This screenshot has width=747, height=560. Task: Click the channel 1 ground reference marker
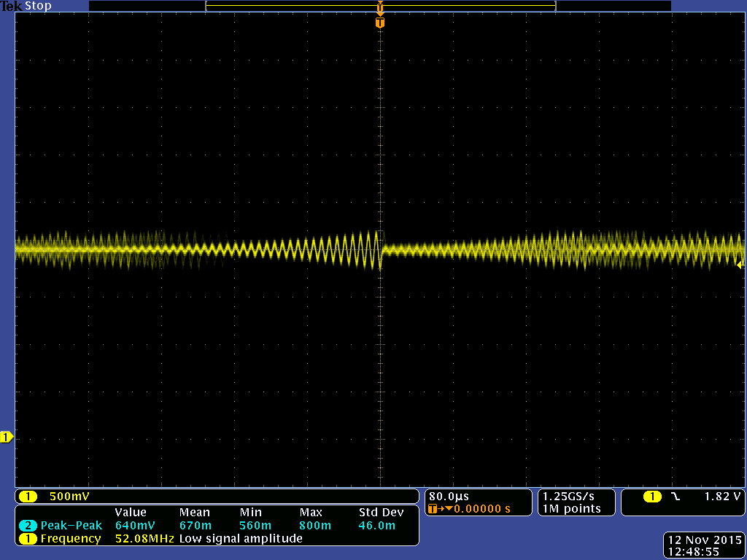[x=6, y=437]
